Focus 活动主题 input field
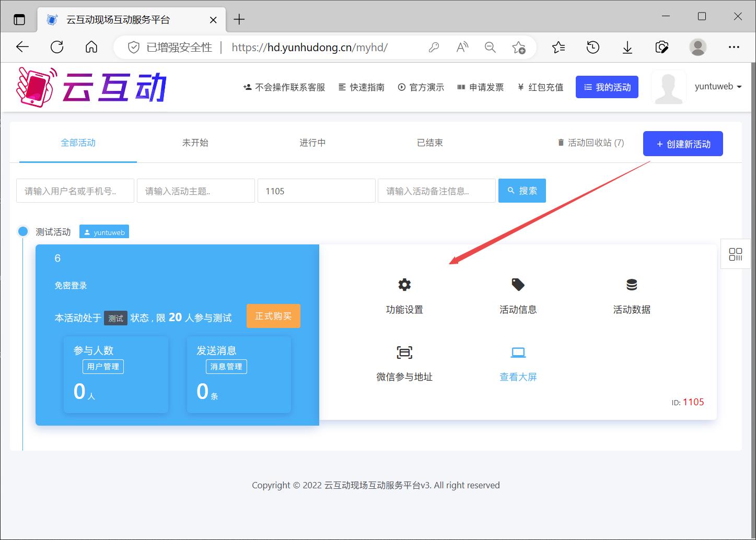The image size is (756, 540). coord(196,191)
